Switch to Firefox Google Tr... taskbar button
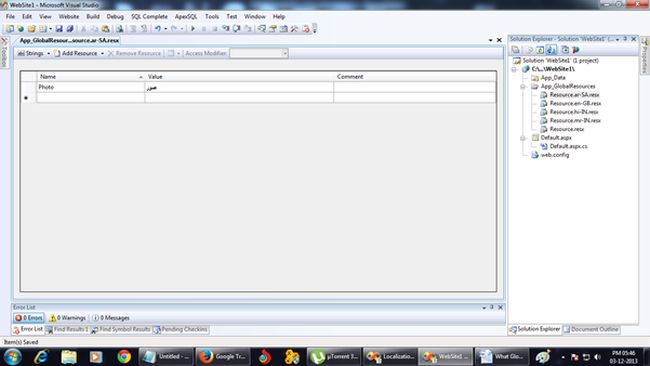The width and height of the screenshot is (650, 366). [x=223, y=356]
